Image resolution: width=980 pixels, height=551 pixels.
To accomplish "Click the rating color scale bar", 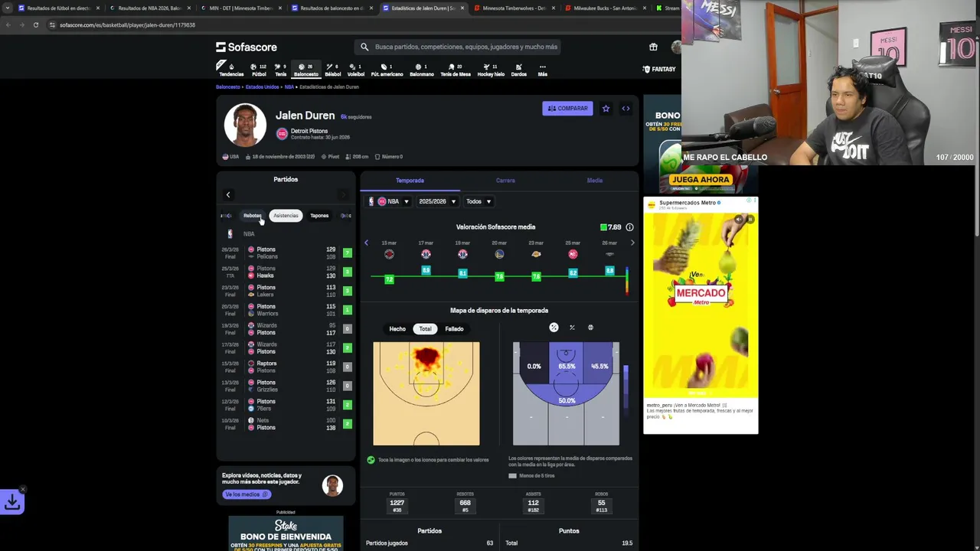I will [627, 281].
